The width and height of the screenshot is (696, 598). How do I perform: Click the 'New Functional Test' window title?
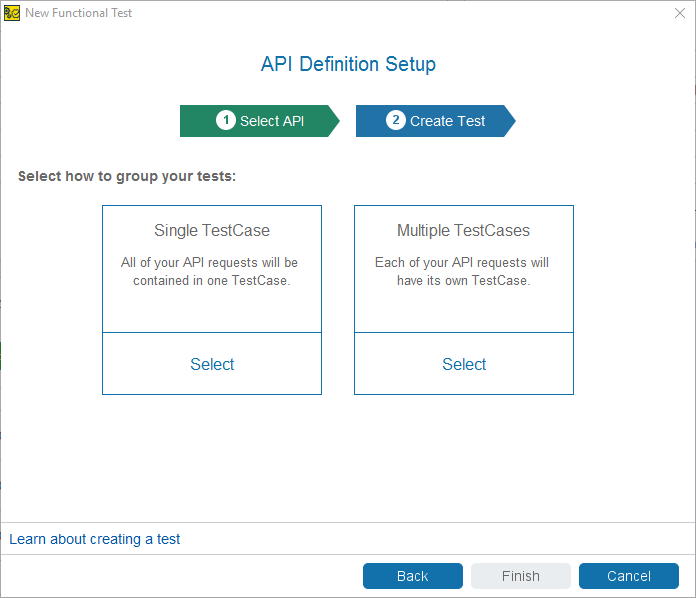(x=79, y=13)
